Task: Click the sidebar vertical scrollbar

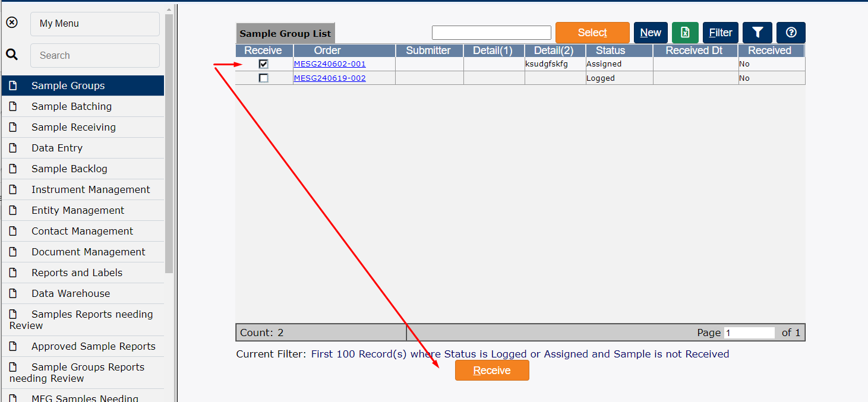Action: [169, 143]
